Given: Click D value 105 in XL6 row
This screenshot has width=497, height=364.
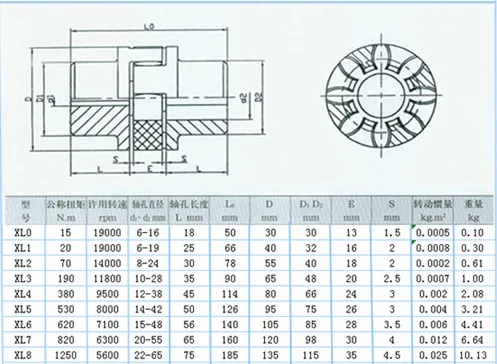Looking at the screenshot, I should 270,325.
